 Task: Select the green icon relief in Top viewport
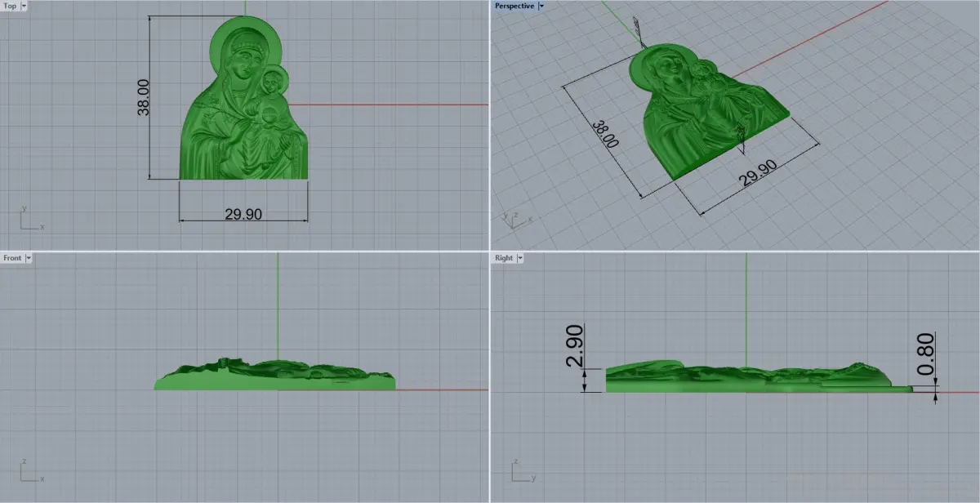tap(243, 97)
